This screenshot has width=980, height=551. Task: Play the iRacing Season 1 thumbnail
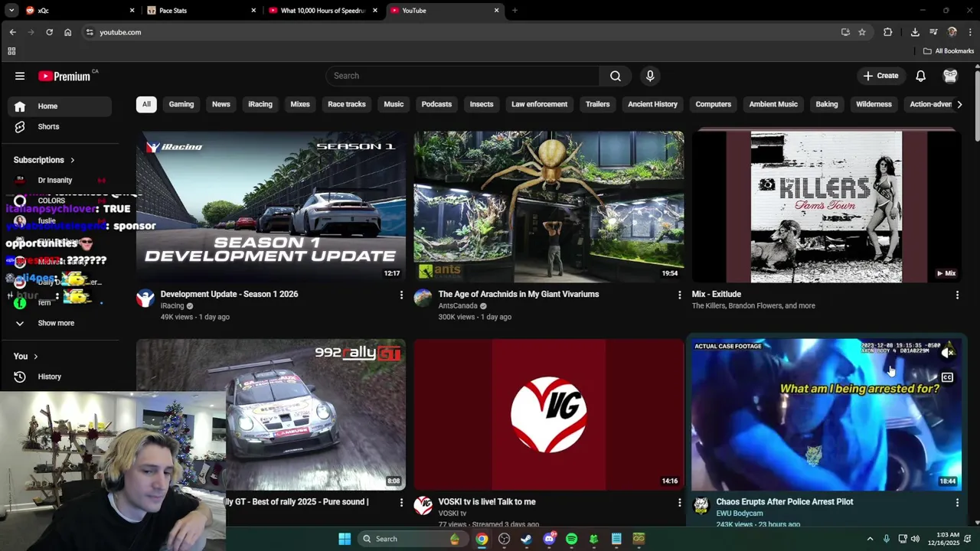click(x=271, y=207)
